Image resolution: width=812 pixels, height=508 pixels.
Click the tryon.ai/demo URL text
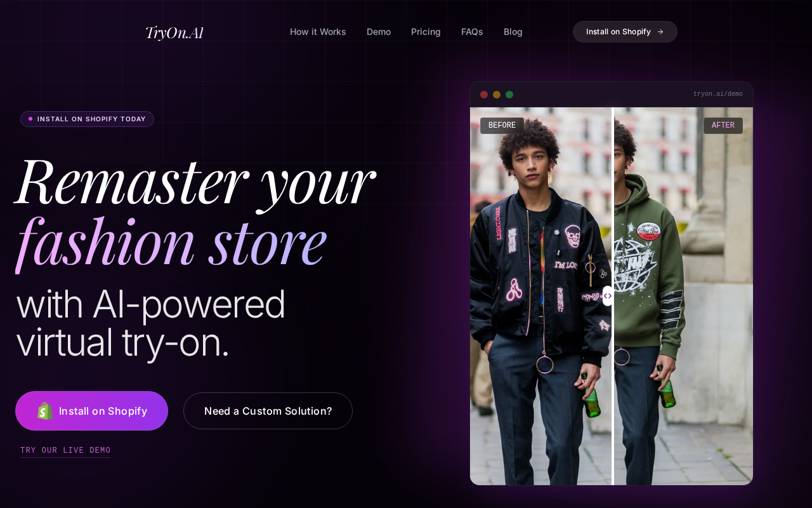coord(718,94)
